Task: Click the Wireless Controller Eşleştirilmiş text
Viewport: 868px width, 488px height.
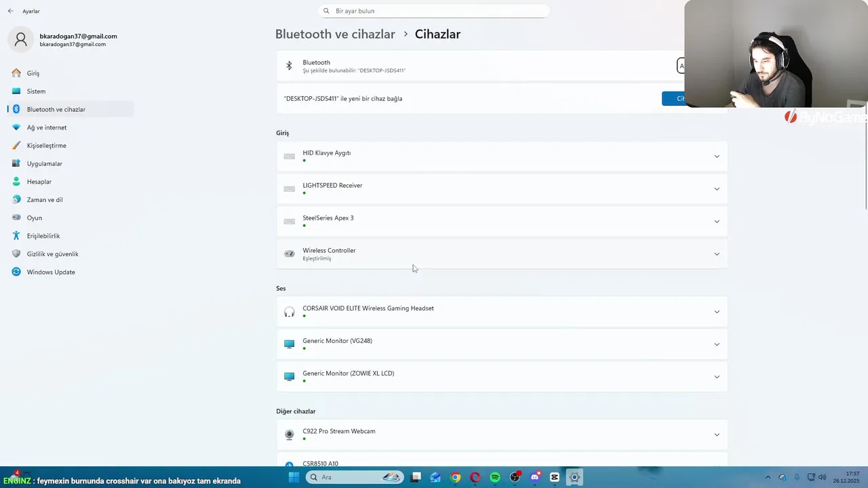Action: pos(317,258)
